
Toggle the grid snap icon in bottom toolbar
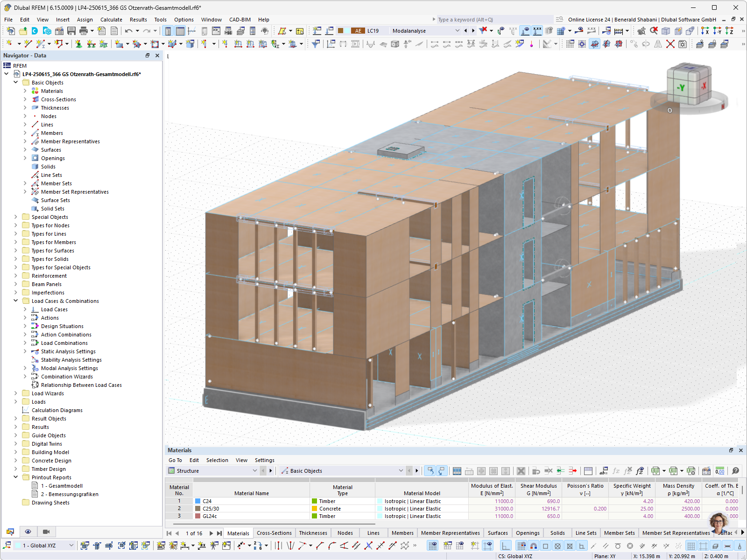coord(521,546)
